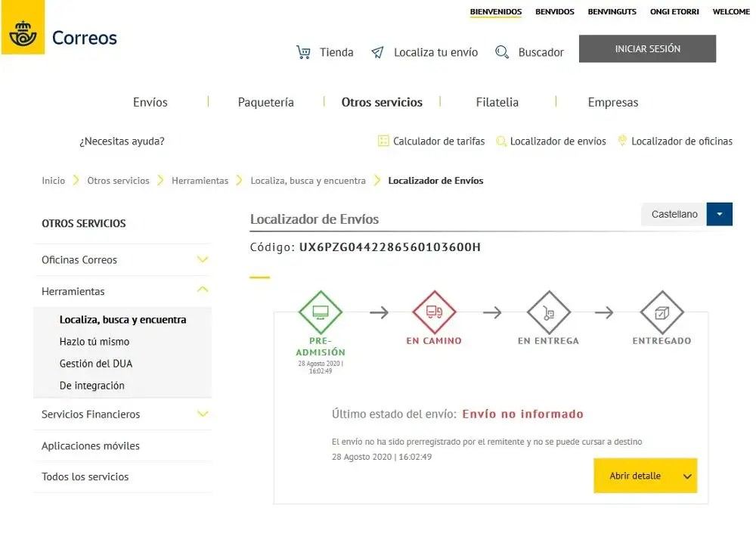The width and height of the screenshot is (756, 549).
Task: Click the Envío no informado status text
Action: coord(522,414)
